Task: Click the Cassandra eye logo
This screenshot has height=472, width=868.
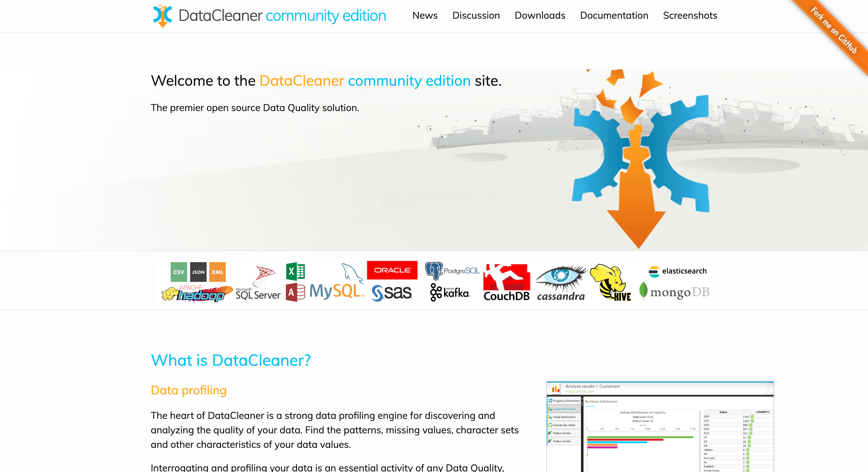Action: 561,283
